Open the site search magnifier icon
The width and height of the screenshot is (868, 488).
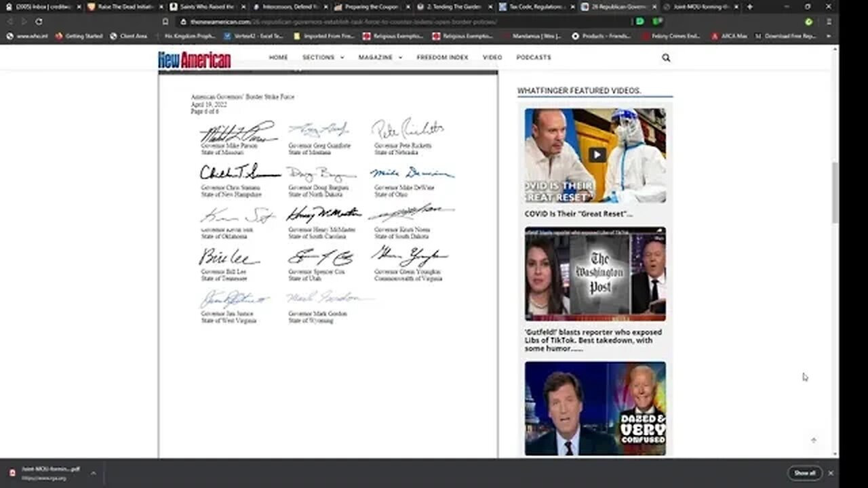tap(666, 58)
